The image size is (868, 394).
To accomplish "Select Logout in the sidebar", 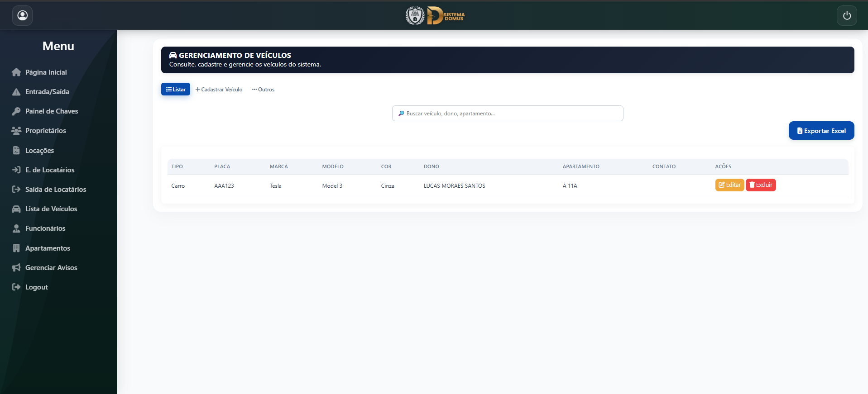I will coord(37,287).
